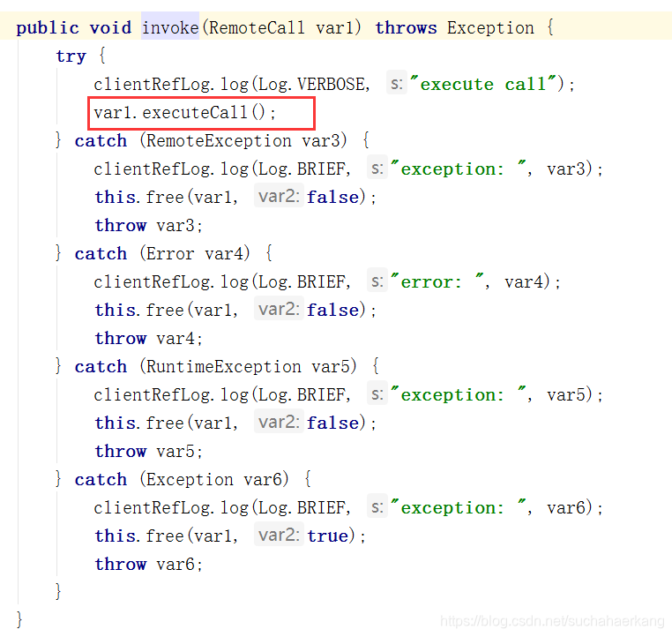This screenshot has width=672, height=637.
Task: Click var5 argument in the RuntimeException log line
Action: click(565, 394)
